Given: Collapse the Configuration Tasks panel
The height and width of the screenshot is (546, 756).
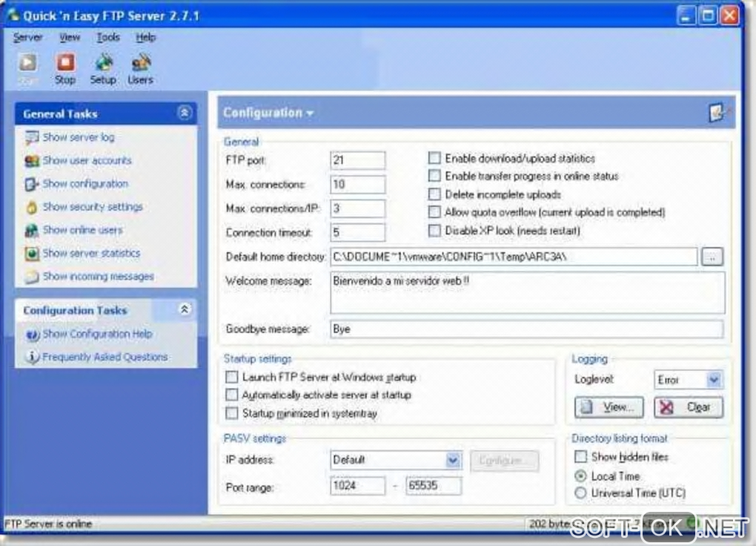Looking at the screenshot, I should click(x=184, y=309).
